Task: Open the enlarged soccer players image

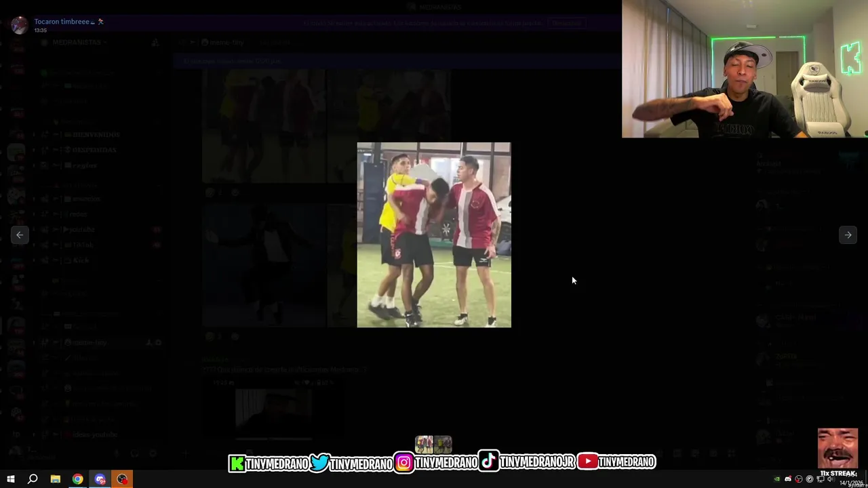Action: [x=434, y=235]
